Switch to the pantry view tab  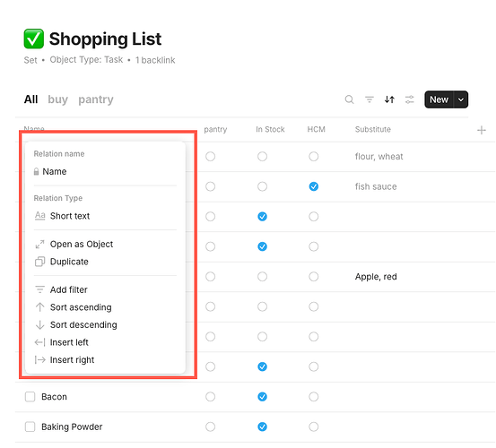(x=96, y=99)
